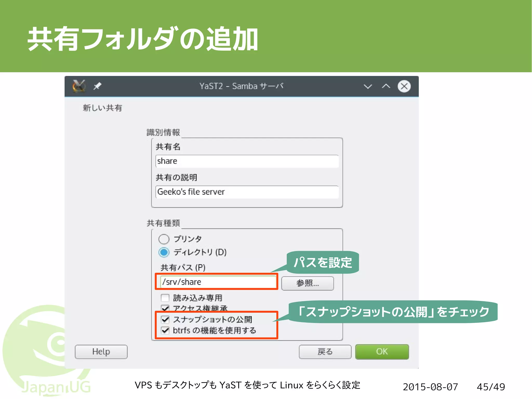The image size is (532, 399).
Task: Click the 共有種類 group label
Action: tap(163, 223)
